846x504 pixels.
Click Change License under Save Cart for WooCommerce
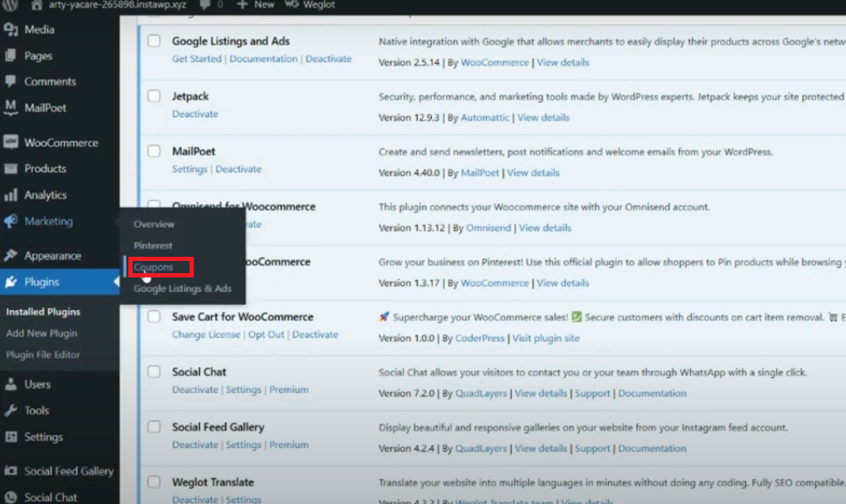pyautogui.click(x=206, y=334)
